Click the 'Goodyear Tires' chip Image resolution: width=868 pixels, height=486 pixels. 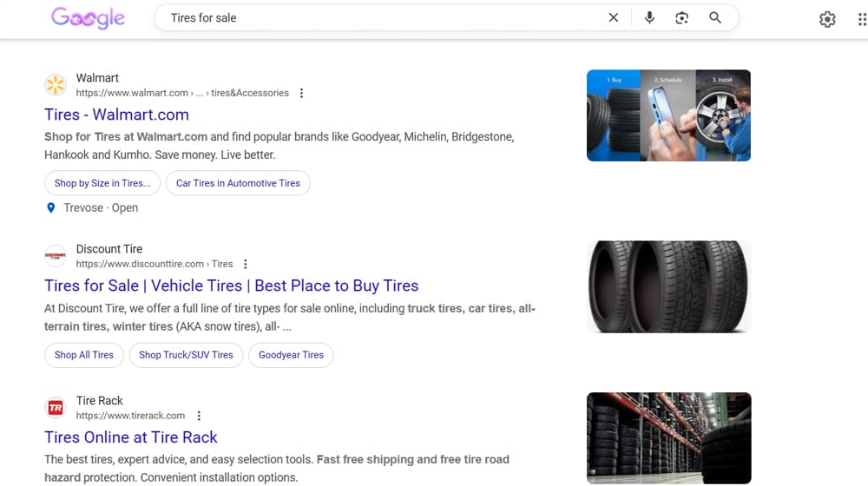tap(291, 355)
